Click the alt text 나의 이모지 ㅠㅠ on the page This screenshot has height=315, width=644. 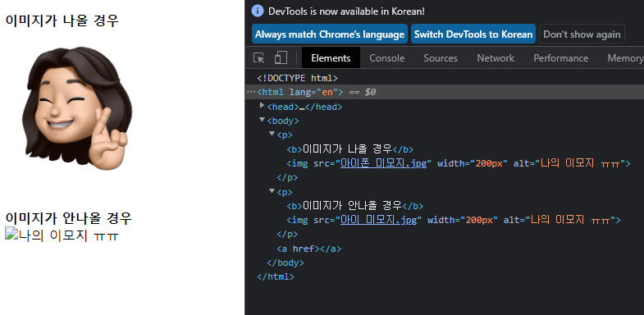[x=69, y=235]
